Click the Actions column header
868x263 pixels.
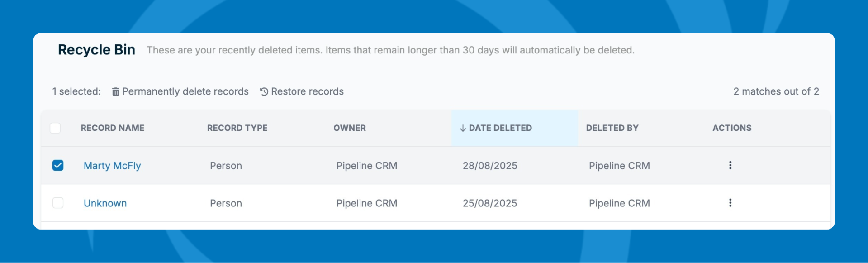pyautogui.click(x=732, y=128)
